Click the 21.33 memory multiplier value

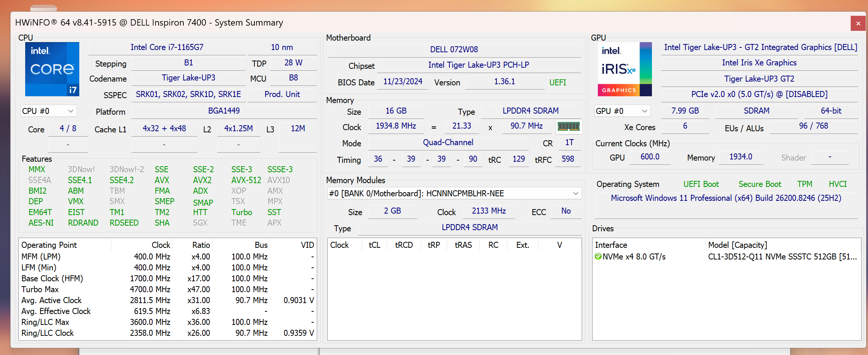click(x=462, y=126)
